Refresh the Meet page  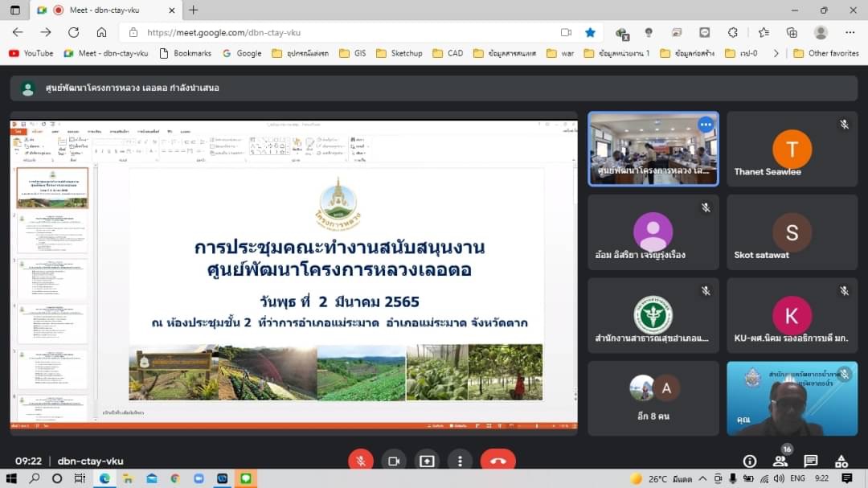pyautogui.click(x=73, y=33)
